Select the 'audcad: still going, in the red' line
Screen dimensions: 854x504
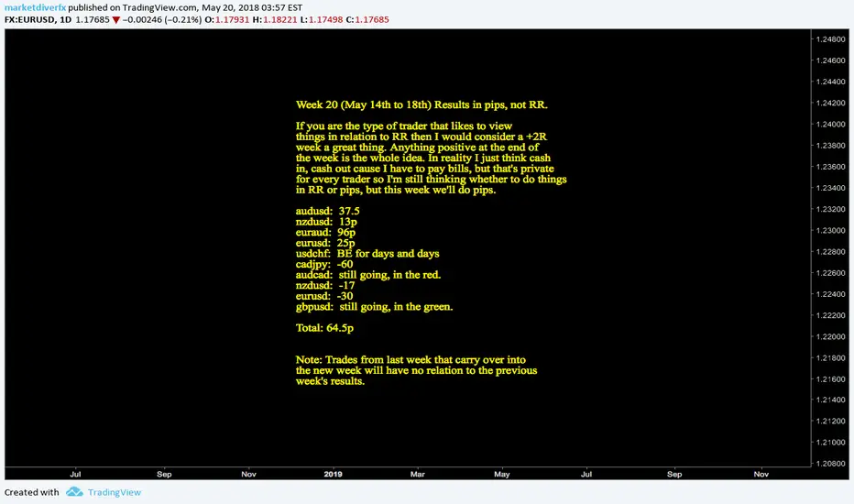[x=368, y=275]
